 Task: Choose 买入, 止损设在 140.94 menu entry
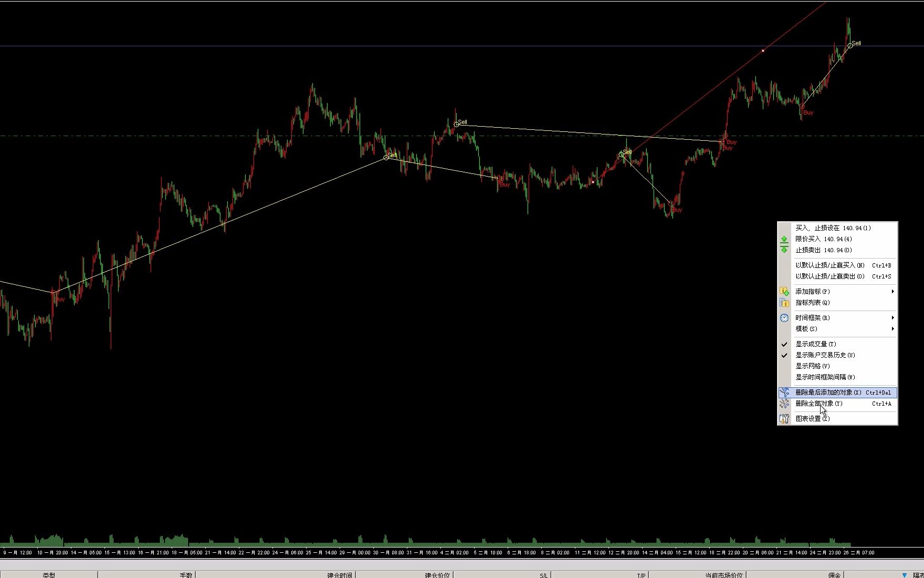tap(838, 228)
